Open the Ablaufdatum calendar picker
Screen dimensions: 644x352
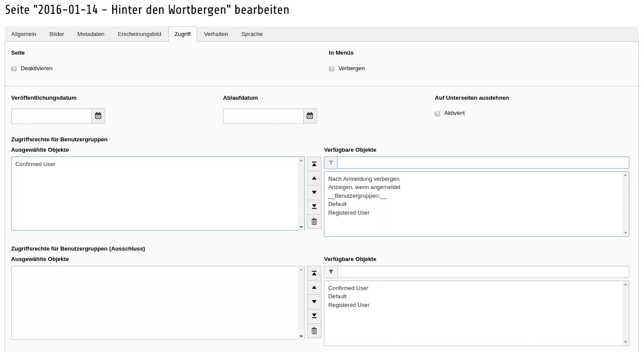[310, 116]
